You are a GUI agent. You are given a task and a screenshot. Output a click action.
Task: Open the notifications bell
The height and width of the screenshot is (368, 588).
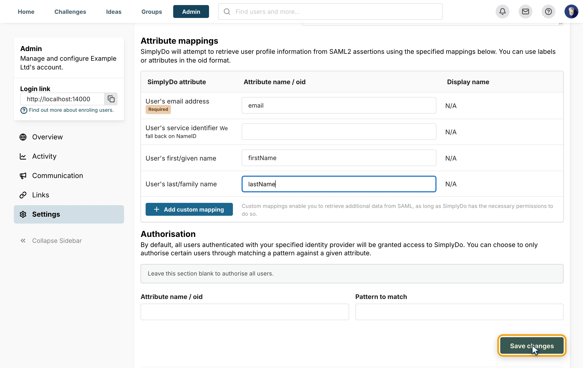point(502,11)
